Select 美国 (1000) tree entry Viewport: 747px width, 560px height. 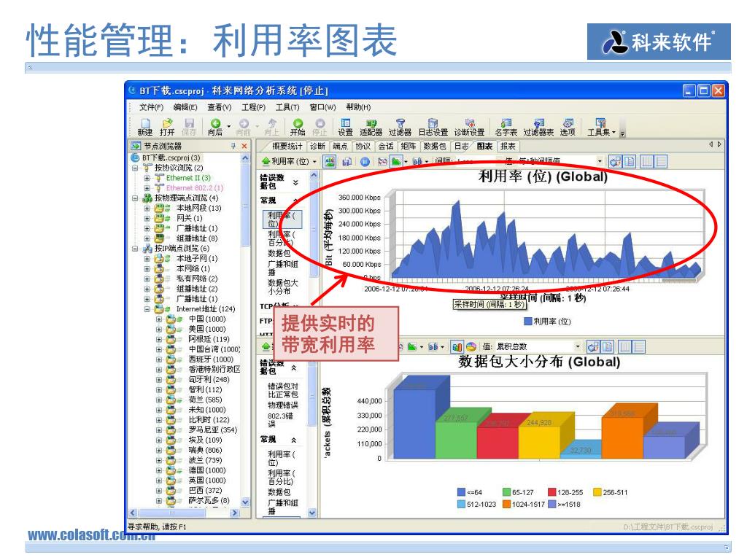(x=206, y=329)
